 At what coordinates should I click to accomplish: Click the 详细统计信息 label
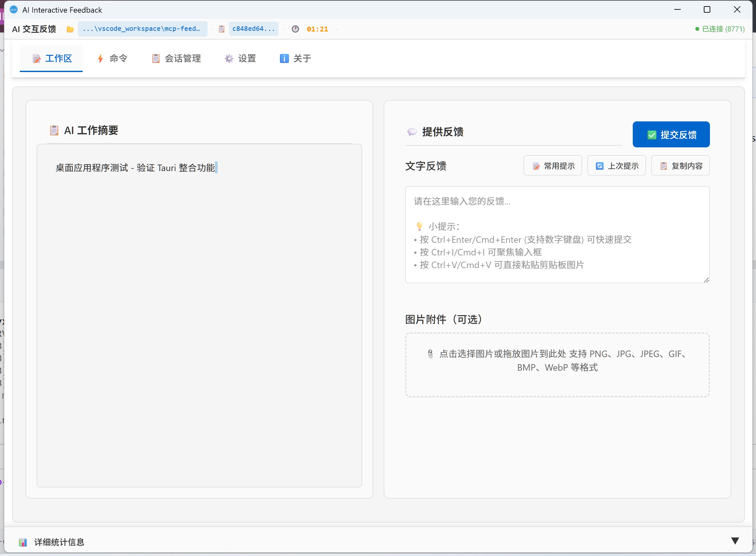click(59, 542)
